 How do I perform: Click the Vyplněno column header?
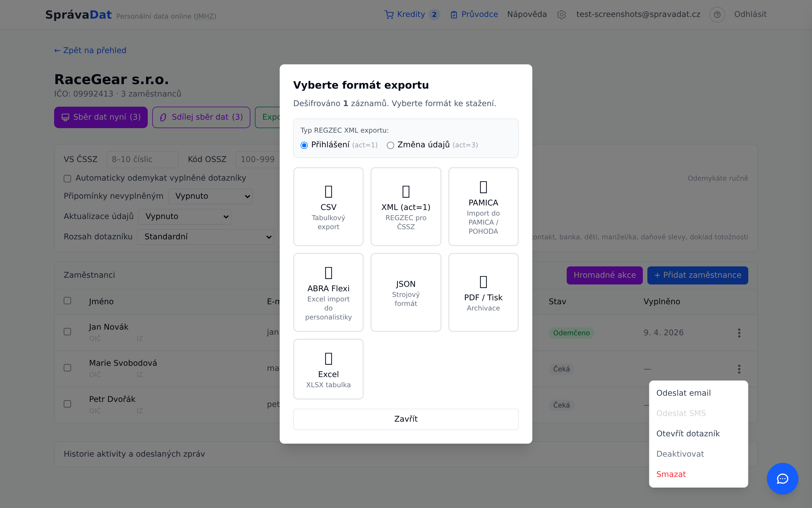662,302
